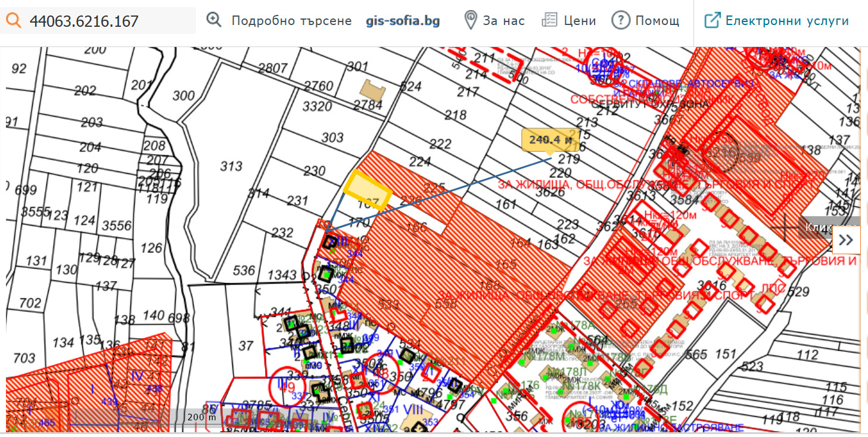Open the За нас menu item
The image size is (868, 437).
(x=504, y=20)
